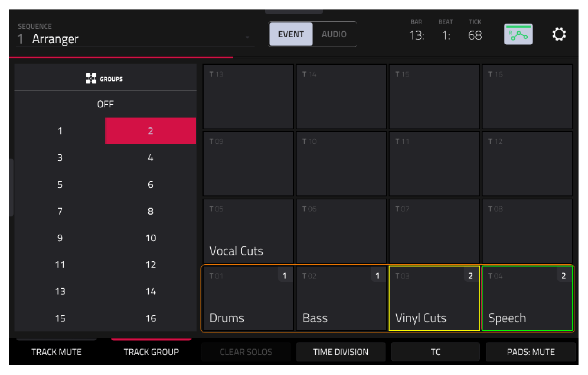Set track group to OFF
588x375 pixels.
pos(105,104)
